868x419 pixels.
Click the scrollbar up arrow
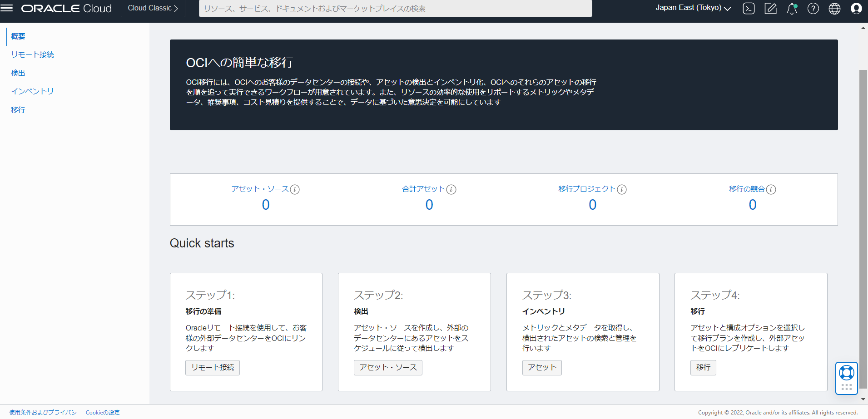click(863, 28)
